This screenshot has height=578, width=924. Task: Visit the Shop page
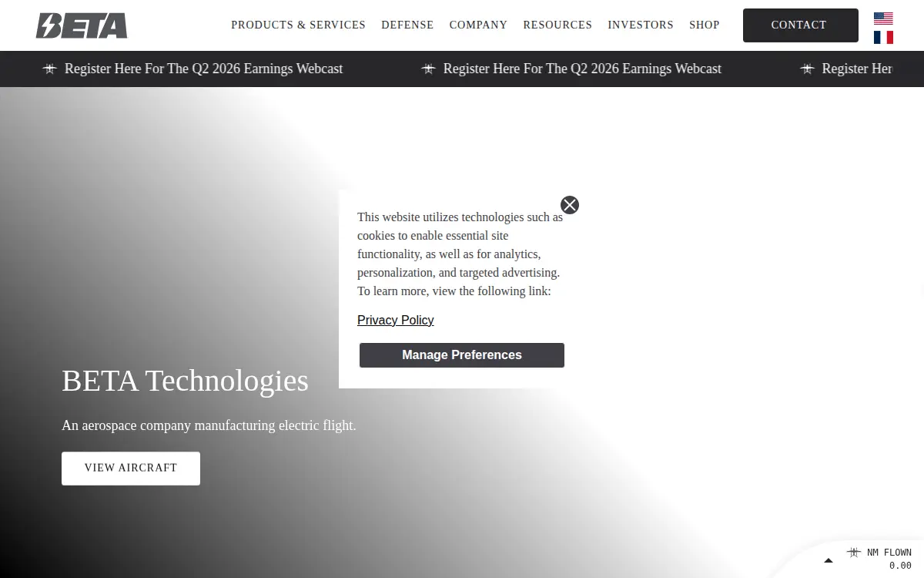[705, 25]
